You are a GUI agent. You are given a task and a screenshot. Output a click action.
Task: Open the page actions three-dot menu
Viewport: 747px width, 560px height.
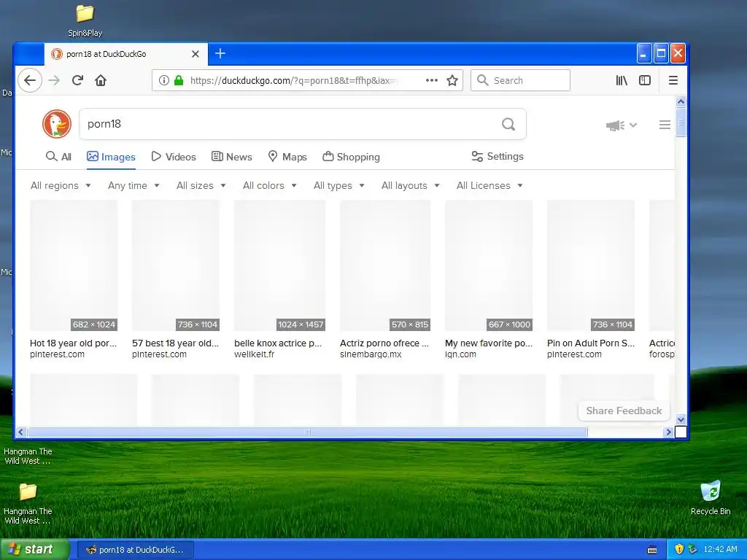point(432,80)
